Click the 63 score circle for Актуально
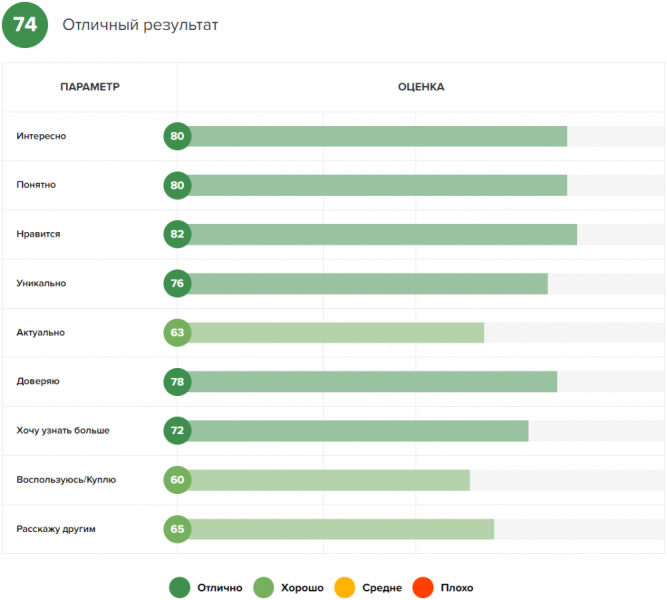This screenshot has width=667, height=600. pyautogui.click(x=178, y=332)
